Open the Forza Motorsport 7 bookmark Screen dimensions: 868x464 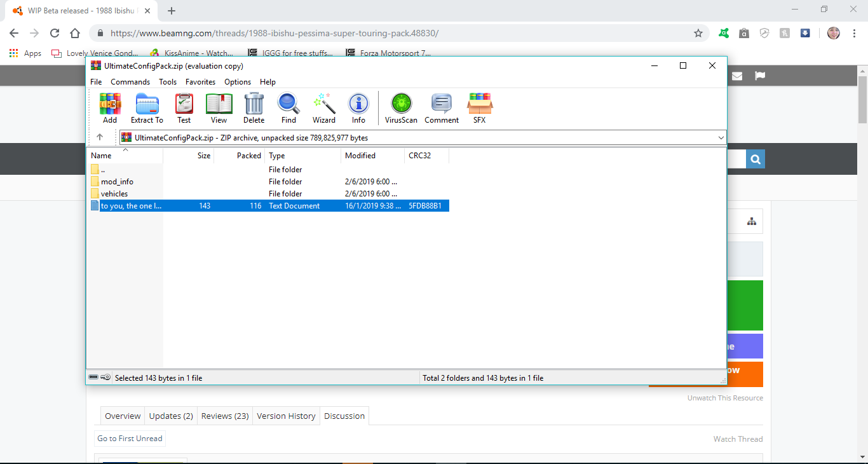[x=388, y=53]
